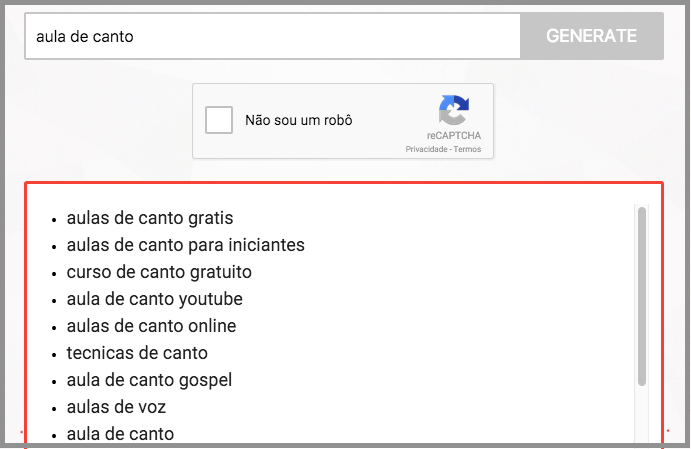Viewport: 691px width, 449px height.
Task: Open the Termos link in reCAPTCHA
Action: (x=467, y=149)
